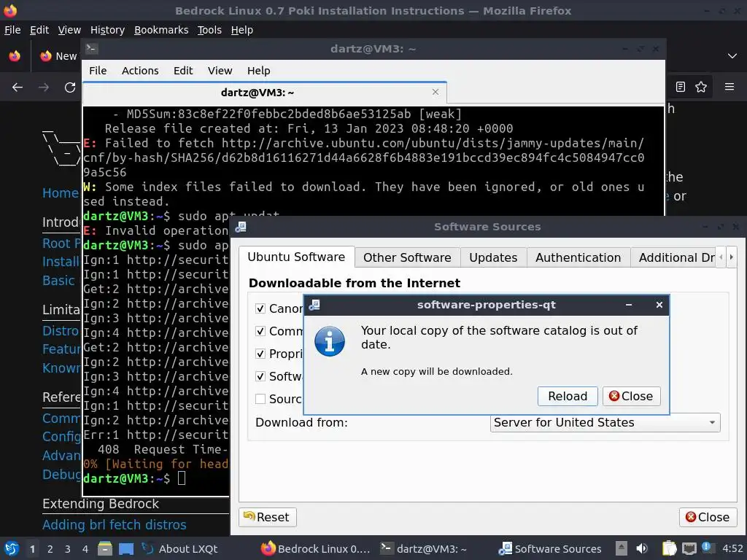Open the Basic link in the sidebar

[58, 281]
